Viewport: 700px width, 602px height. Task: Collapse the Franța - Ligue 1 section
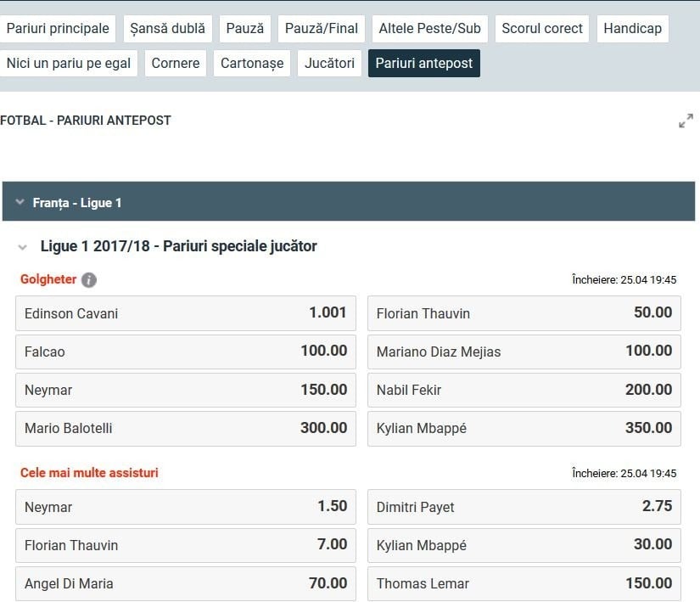[20, 203]
